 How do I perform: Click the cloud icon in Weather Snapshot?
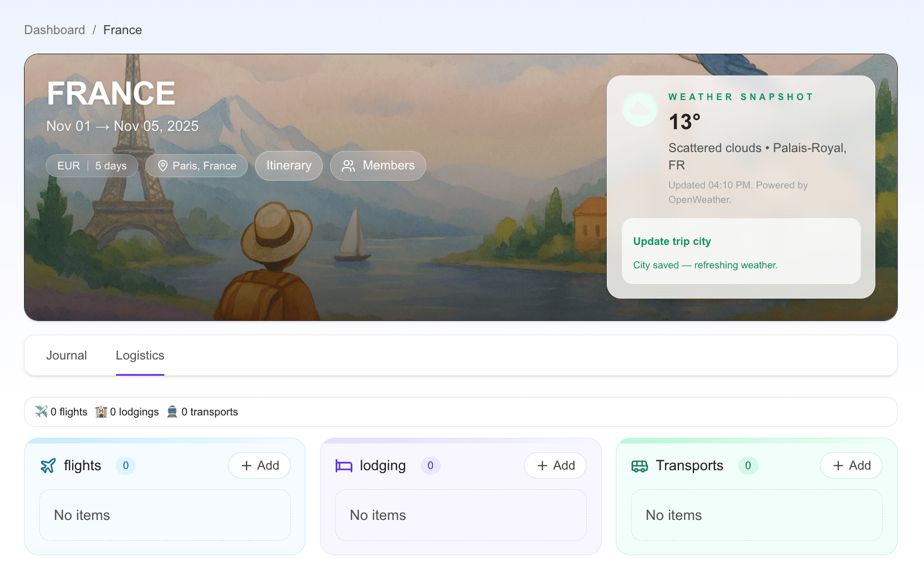pos(639,108)
